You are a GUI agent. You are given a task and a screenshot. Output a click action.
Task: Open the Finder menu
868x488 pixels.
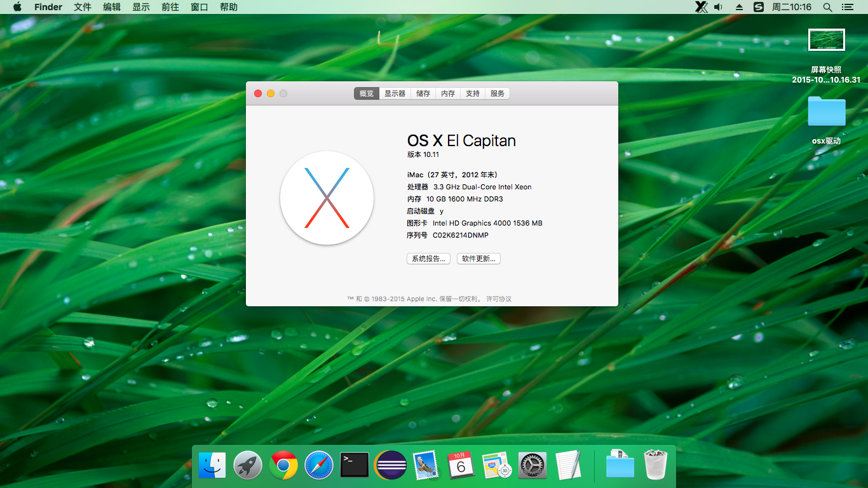[x=48, y=7]
